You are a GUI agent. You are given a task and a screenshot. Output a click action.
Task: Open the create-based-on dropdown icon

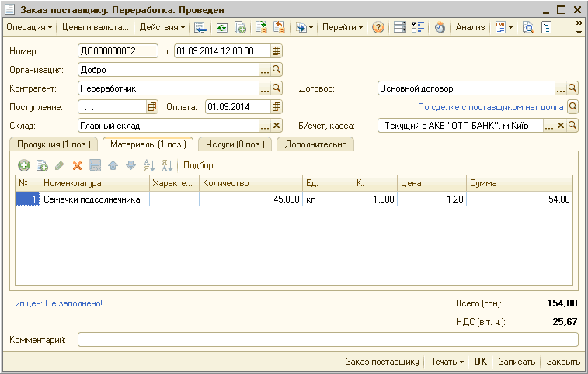click(x=304, y=27)
